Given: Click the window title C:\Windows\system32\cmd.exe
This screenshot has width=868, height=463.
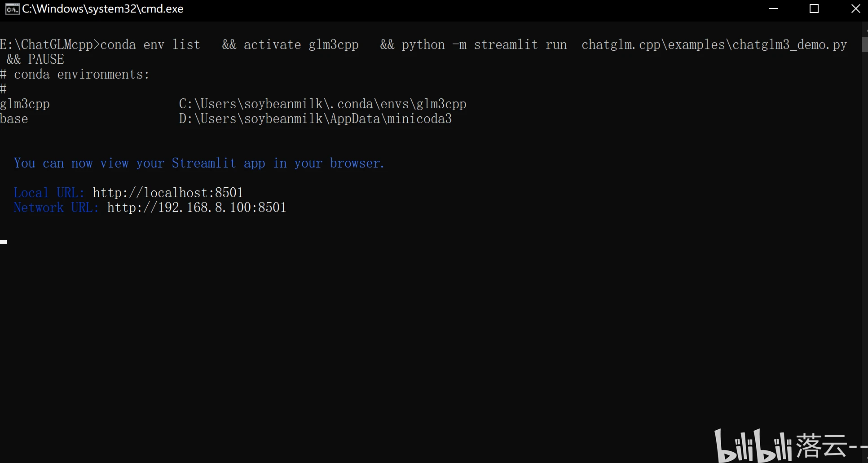Looking at the screenshot, I should point(103,9).
